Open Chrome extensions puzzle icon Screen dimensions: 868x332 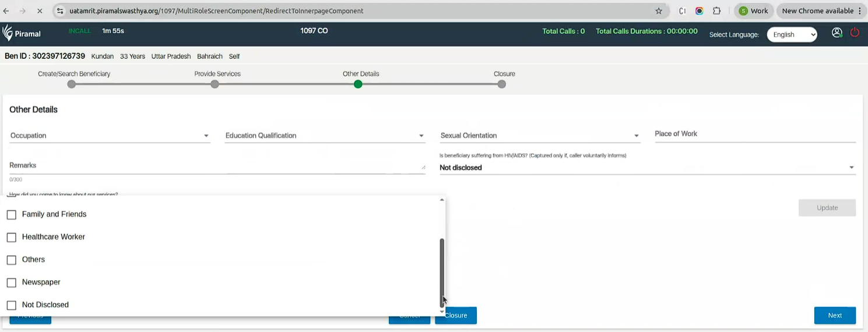[716, 11]
